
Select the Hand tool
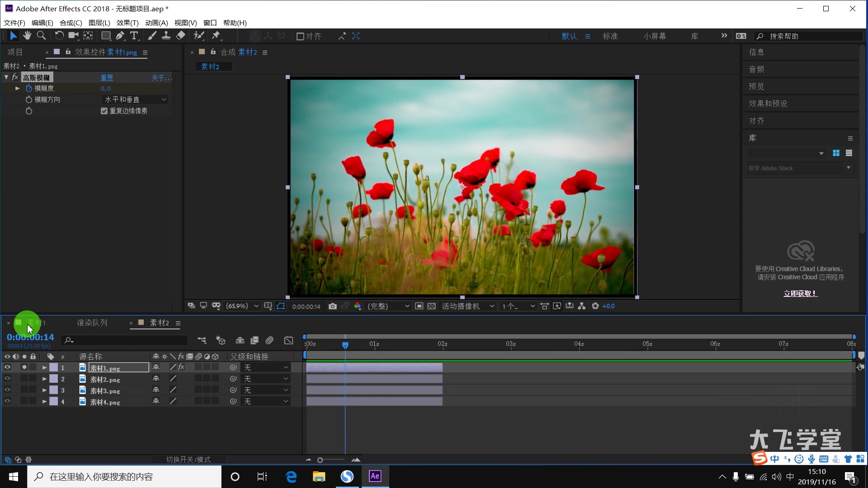coord(27,36)
